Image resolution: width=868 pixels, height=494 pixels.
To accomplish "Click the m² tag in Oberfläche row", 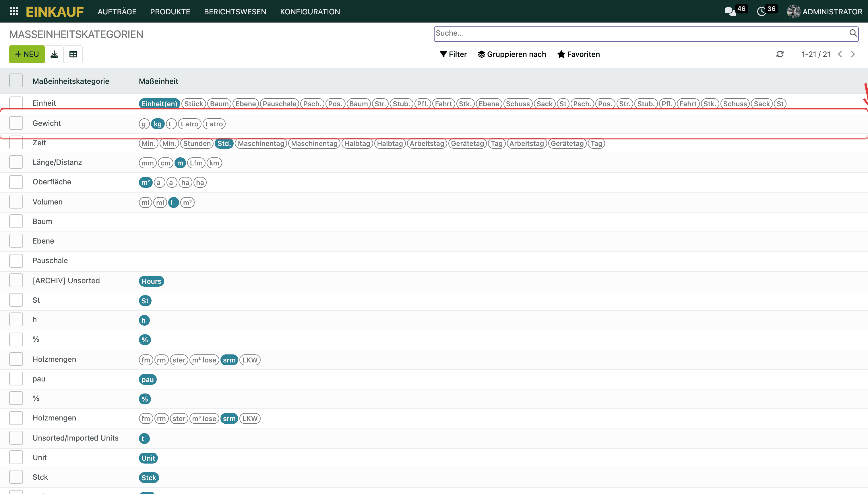I will tap(146, 183).
